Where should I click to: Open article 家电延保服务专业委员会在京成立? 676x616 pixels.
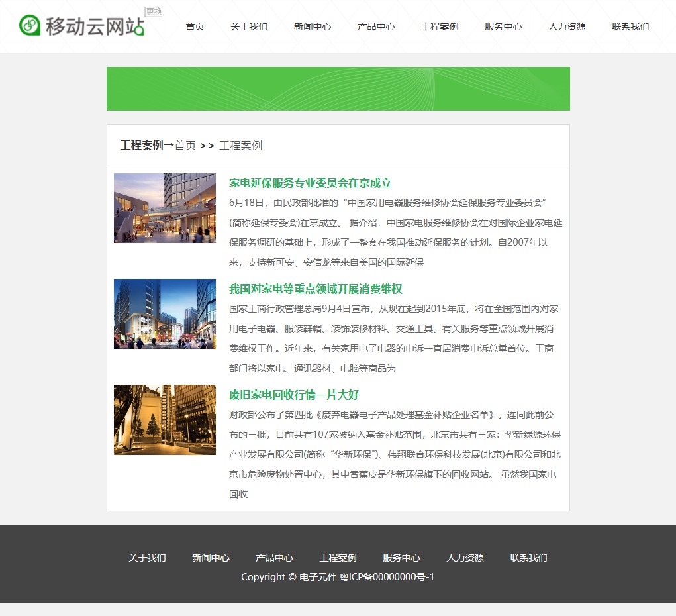coord(310,183)
